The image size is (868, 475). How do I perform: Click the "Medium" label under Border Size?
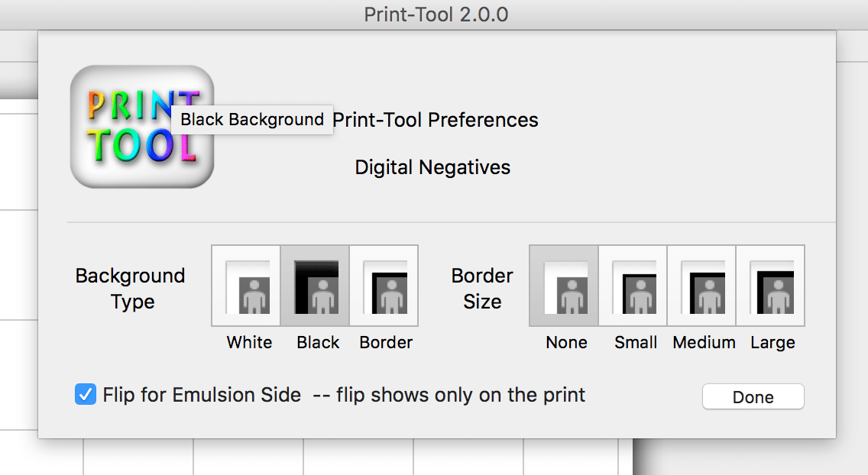click(x=704, y=342)
